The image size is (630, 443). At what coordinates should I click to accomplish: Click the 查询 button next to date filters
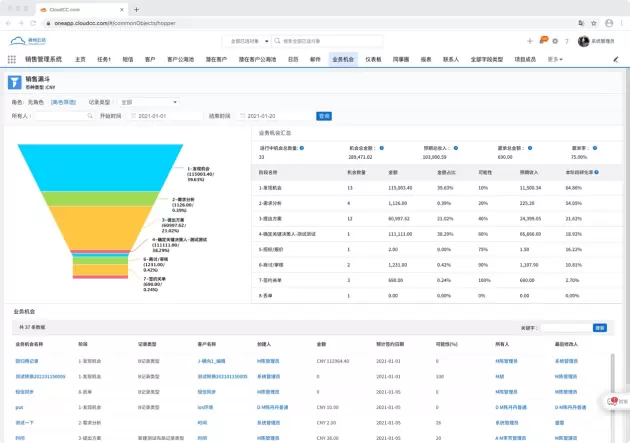323,116
